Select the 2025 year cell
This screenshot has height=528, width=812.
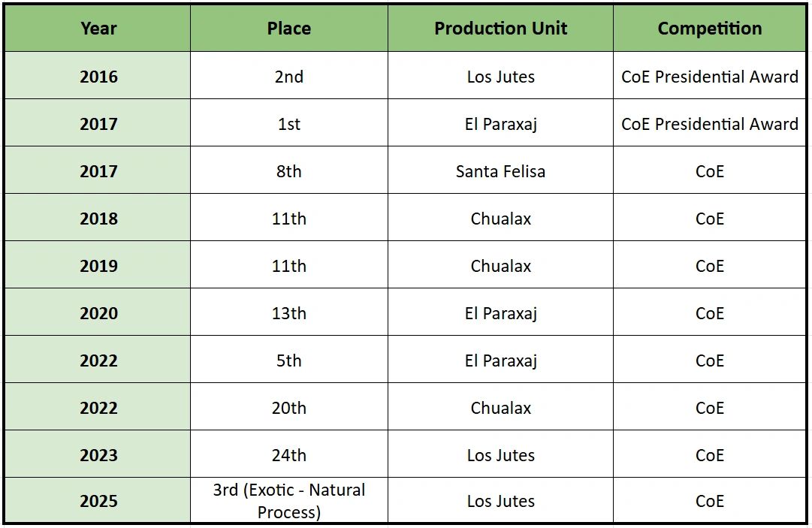[x=98, y=501]
